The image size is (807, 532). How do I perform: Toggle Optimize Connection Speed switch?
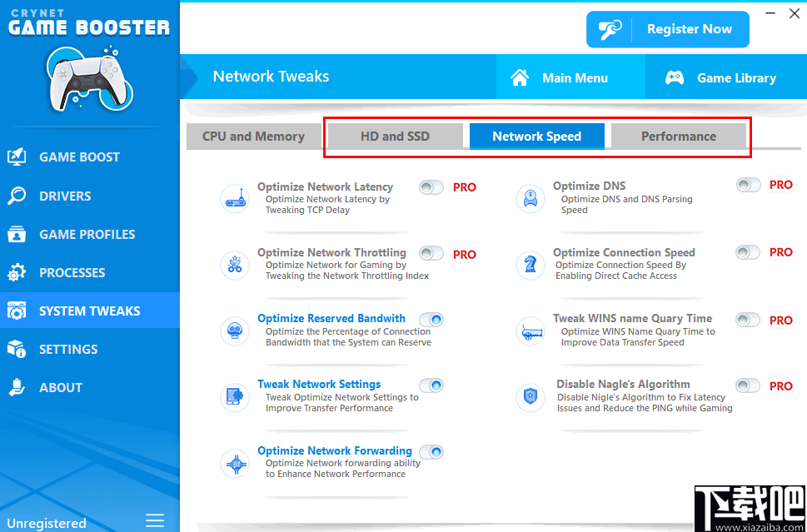pyautogui.click(x=748, y=252)
